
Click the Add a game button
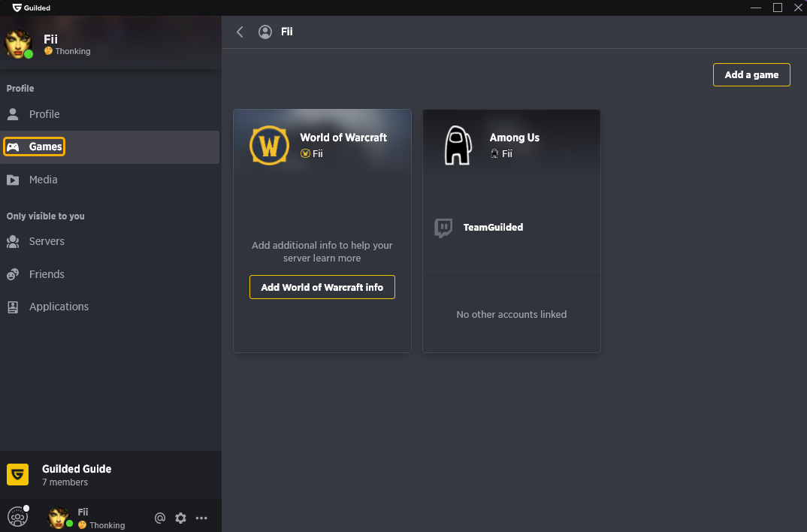[x=751, y=75]
